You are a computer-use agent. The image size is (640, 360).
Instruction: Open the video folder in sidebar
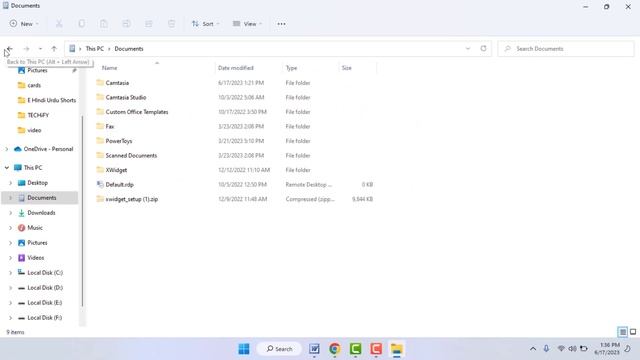(x=34, y=130)
